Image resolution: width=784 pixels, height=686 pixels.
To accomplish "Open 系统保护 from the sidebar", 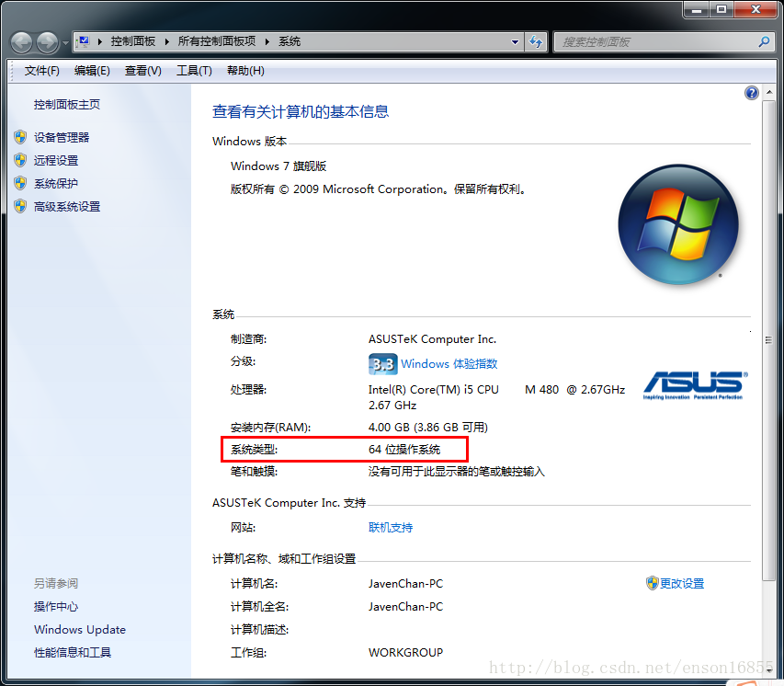I will 56,183.
